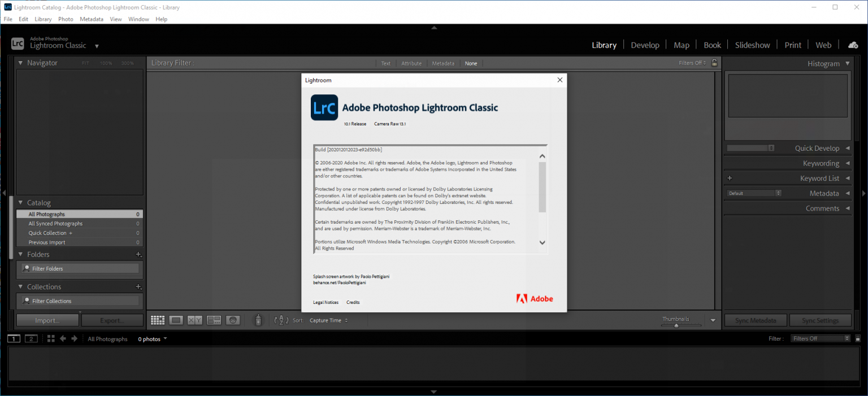Click the Export button
This screenshot has height=396, width=868.
click(x=112, y=320)
